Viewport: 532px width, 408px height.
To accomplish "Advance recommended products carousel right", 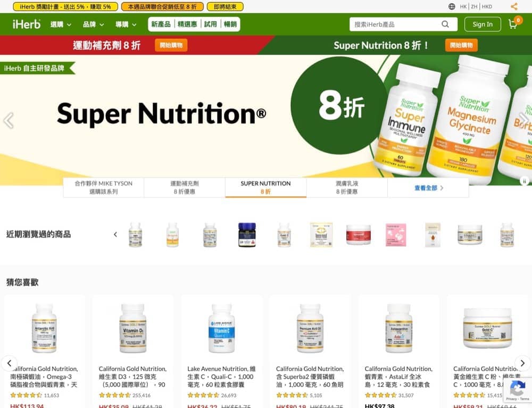I will (x=522, y=363).
